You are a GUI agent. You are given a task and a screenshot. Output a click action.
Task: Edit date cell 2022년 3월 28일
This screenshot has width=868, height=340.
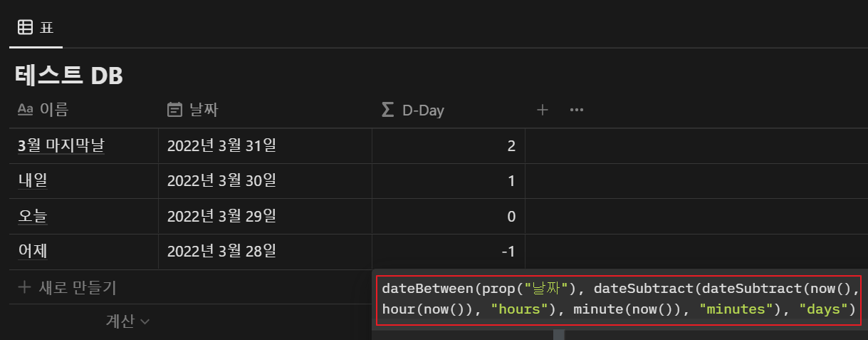[265, 251]
